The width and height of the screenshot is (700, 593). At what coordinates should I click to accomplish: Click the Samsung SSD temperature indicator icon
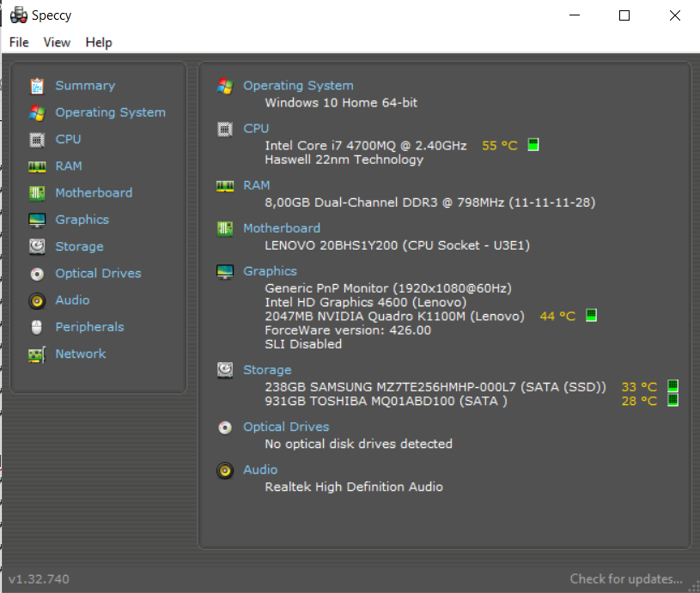(673, 386)
